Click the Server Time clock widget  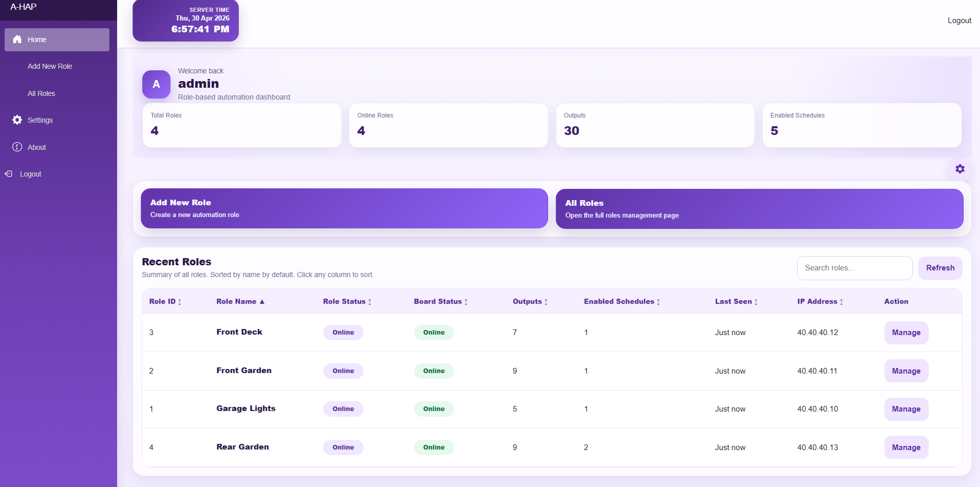[x=185, y=21]
